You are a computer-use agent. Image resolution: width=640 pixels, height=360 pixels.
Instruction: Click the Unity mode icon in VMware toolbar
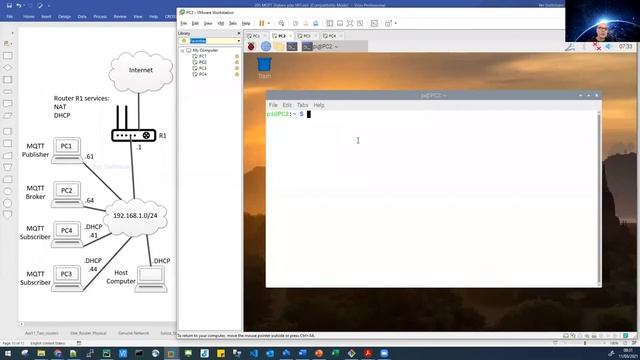[x=360, y=23]
